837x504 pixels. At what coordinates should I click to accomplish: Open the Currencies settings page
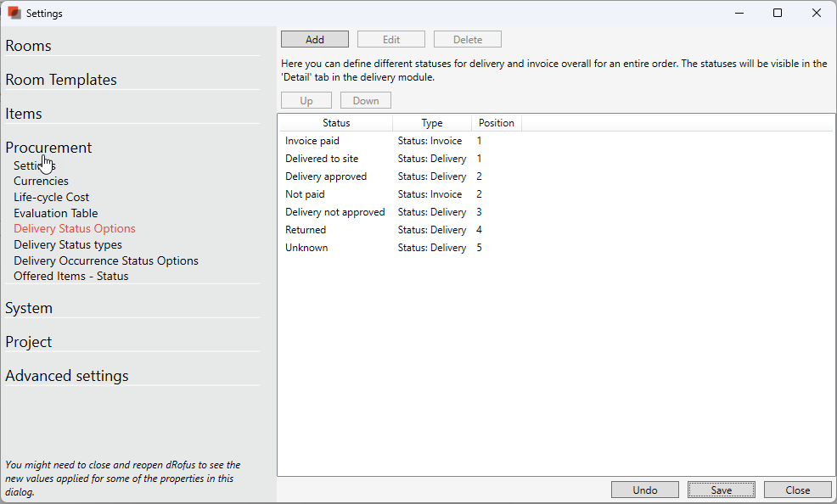(41, 181)
